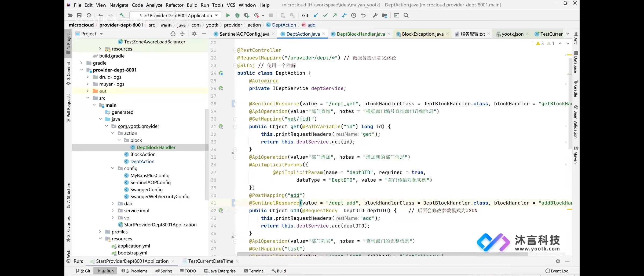Collapse the config package
The image size is (644, 276).
pos(113,168)
